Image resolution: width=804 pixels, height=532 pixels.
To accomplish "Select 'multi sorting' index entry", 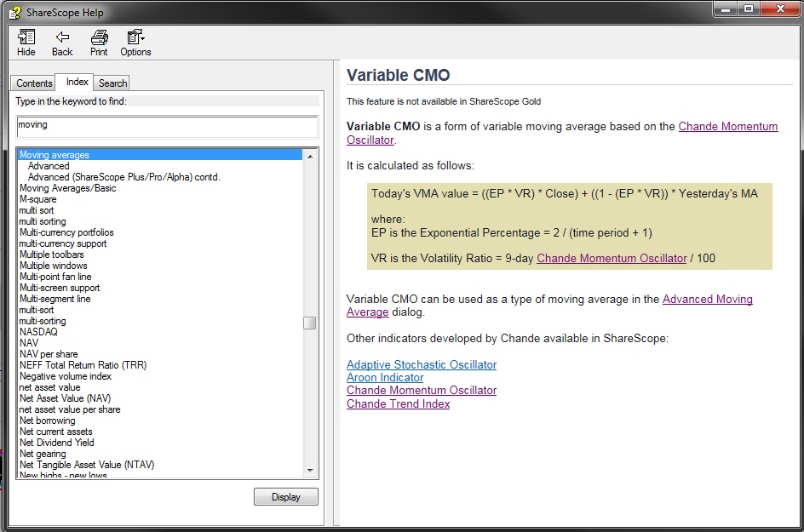I will [x=42, y=221].
